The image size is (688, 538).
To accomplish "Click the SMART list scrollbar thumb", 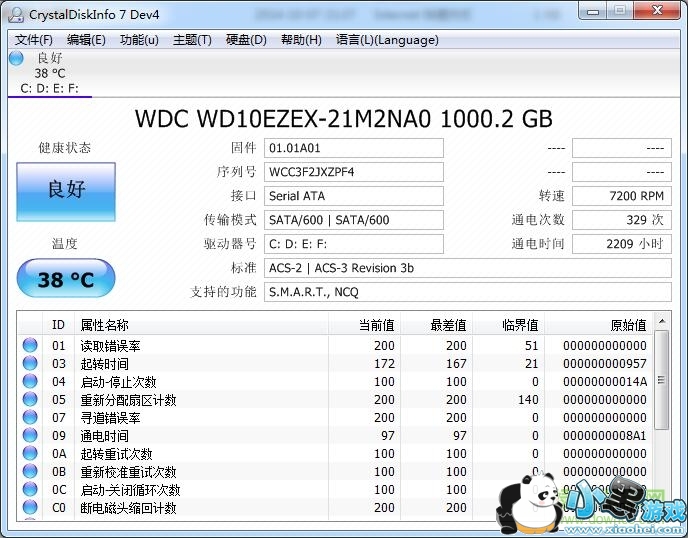I will tap(662, 380).
